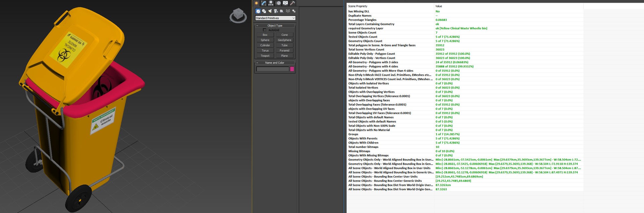Image resolution: width=644 pixels, height=213 pixels.
Task: Click the Scene Propriety column header
Action: [x=390, y=6]
